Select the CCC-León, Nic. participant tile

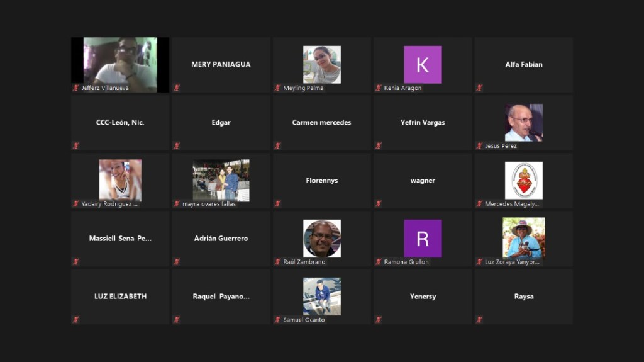[120, 123]
